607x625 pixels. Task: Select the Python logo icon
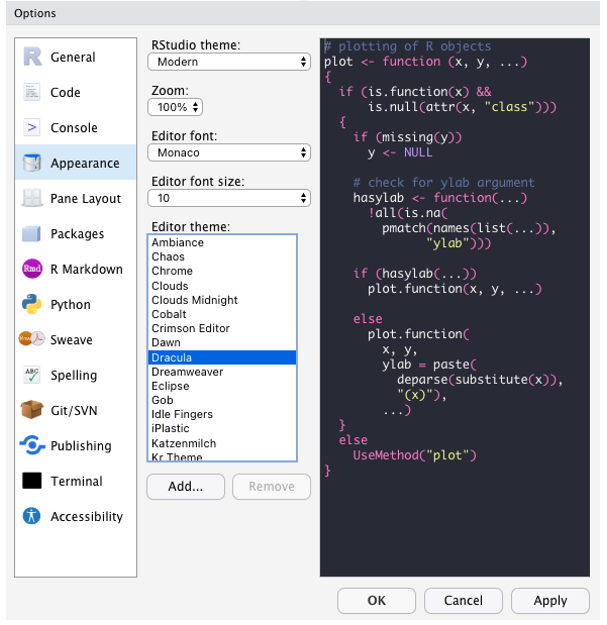click(32, 305)
